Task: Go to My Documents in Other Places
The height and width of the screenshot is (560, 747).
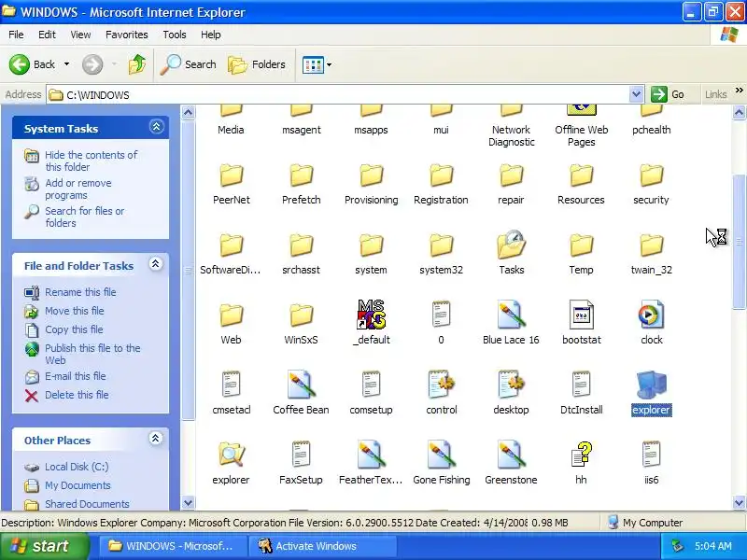Action: coord(78,485)
